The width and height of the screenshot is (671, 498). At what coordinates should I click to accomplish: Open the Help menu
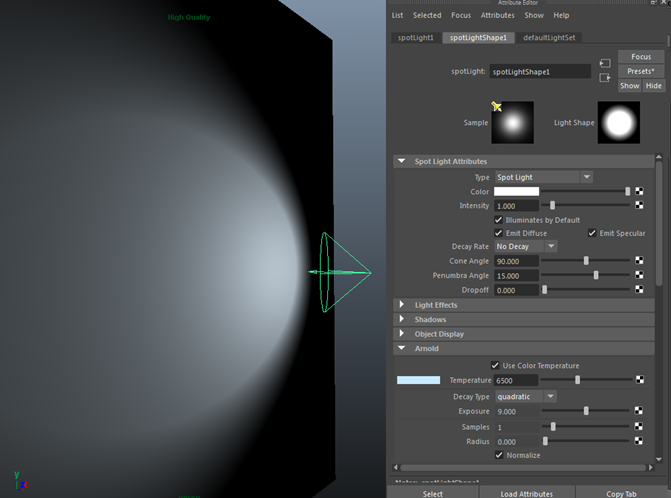(561, 15)
